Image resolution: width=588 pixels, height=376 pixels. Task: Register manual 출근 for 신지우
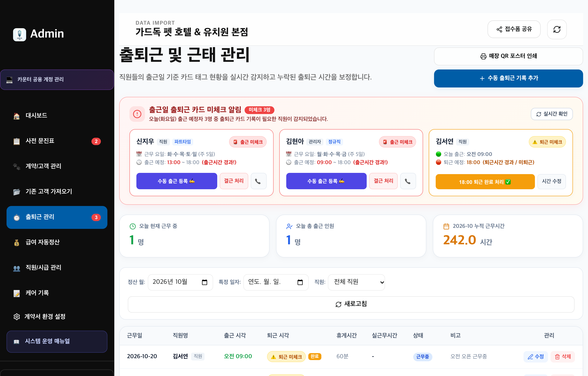177,181
